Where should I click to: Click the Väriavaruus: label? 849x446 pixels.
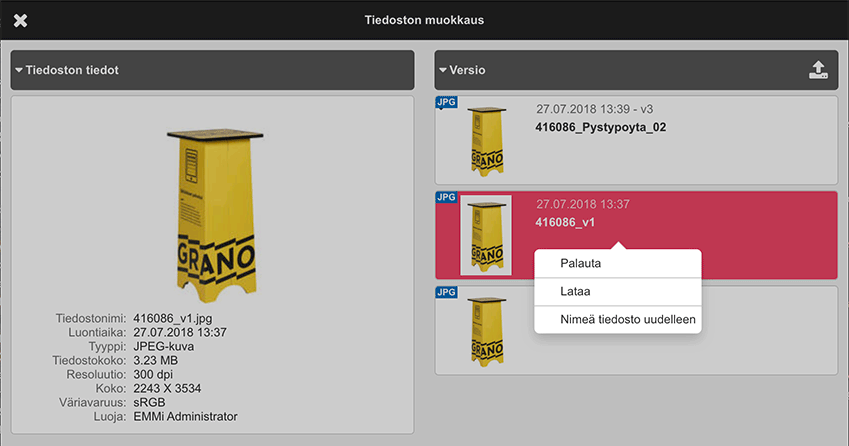(93, 403)
